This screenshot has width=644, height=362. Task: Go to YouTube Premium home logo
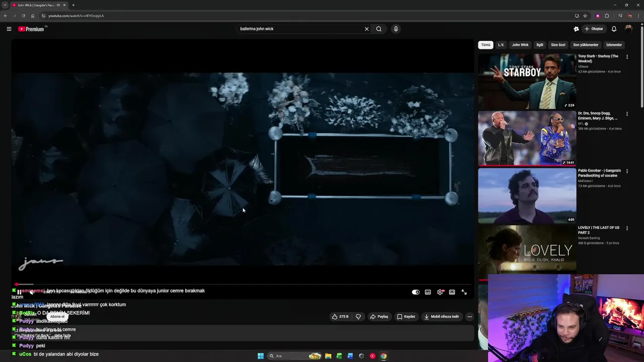[x=32, y=29]
